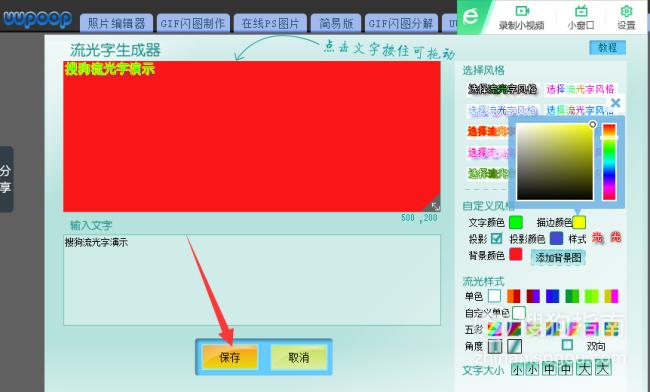Screen dimensions: 650x392
Task: Click the 搜狗流光字演示 preview text on canvas
Action: click(110, 69)
